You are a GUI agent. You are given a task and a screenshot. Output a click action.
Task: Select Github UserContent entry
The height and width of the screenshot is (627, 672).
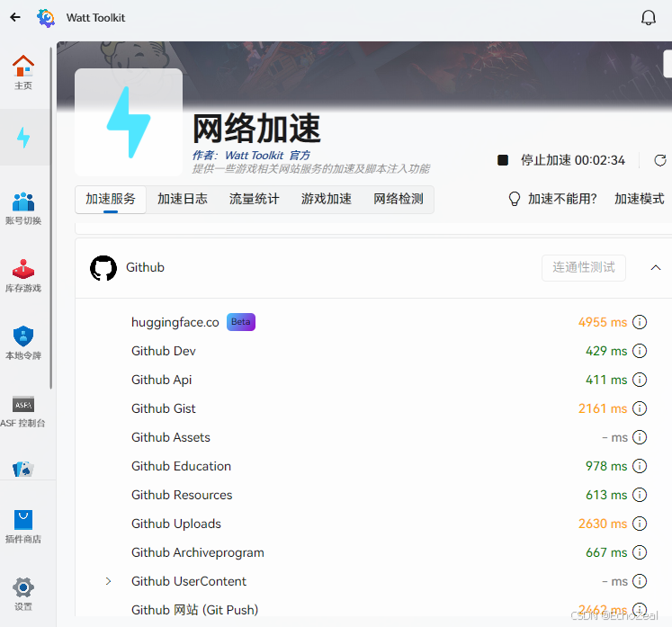coord(189,581)
